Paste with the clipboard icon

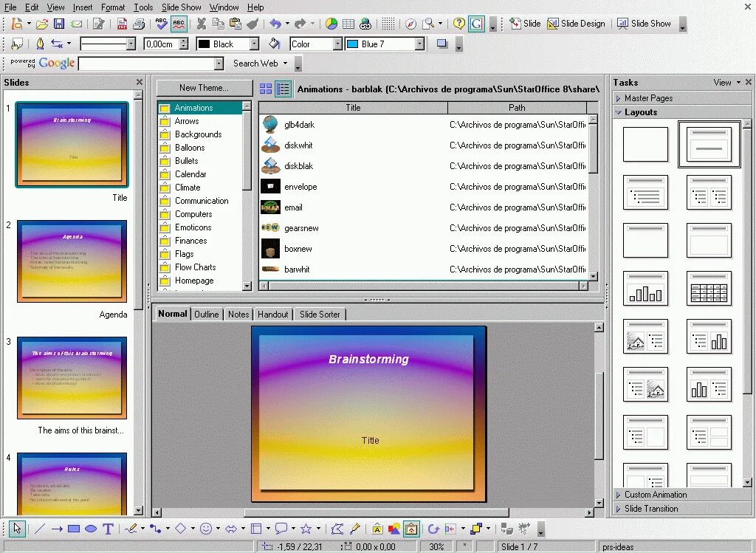tap(236, 24)
